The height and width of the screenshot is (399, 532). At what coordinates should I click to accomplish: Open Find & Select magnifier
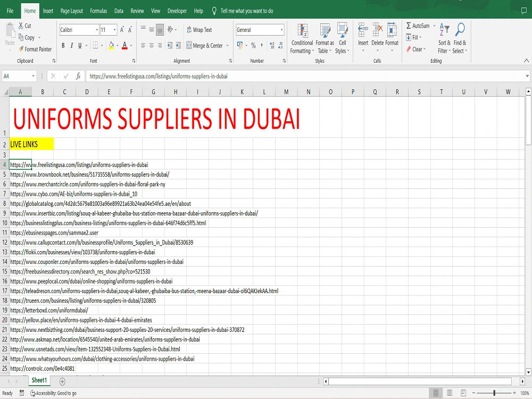(x=460, y=38)
